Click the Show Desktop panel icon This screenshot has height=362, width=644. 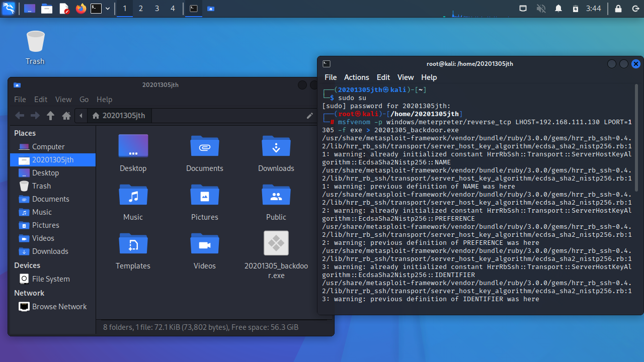30,9
